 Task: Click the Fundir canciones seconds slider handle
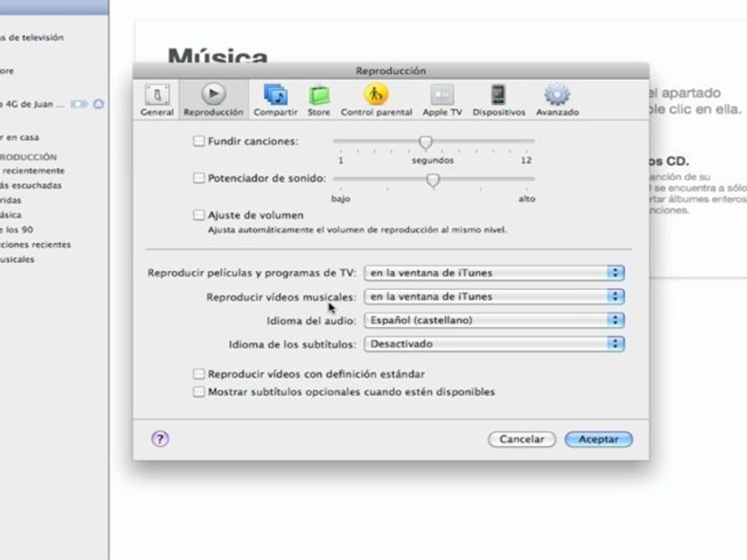[426, 142]
